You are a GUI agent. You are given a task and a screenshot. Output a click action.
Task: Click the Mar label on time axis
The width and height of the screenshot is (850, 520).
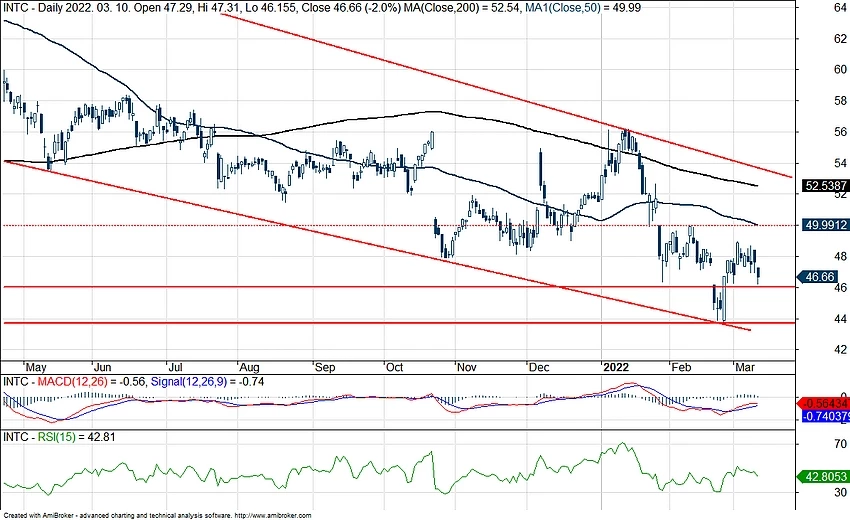tap(745, 367)
